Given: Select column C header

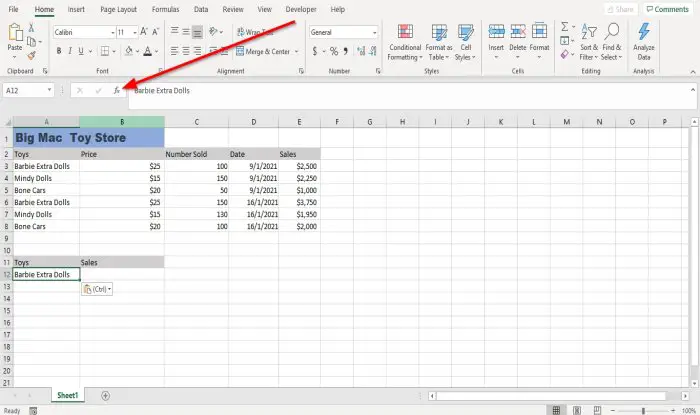Looking at the screenshot, I should click(196, 122).
